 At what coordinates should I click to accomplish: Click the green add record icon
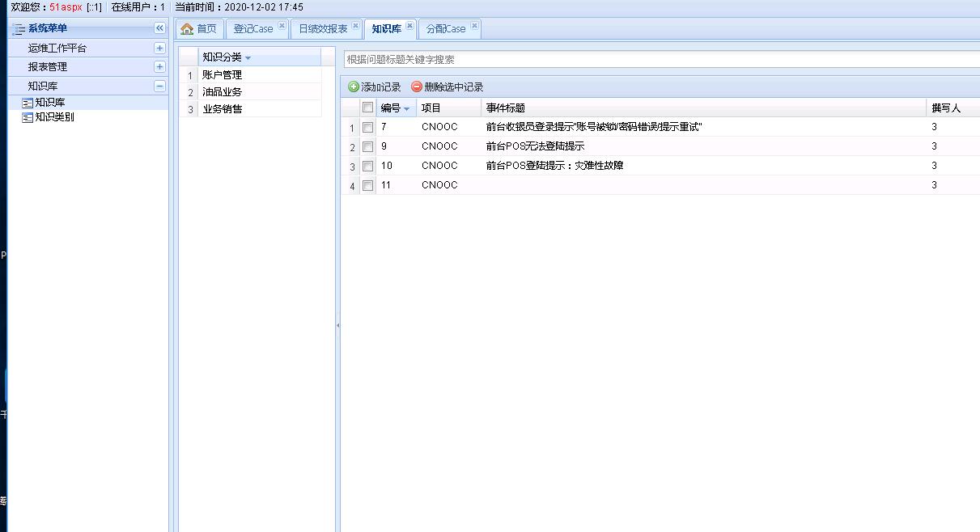(354, 87)
